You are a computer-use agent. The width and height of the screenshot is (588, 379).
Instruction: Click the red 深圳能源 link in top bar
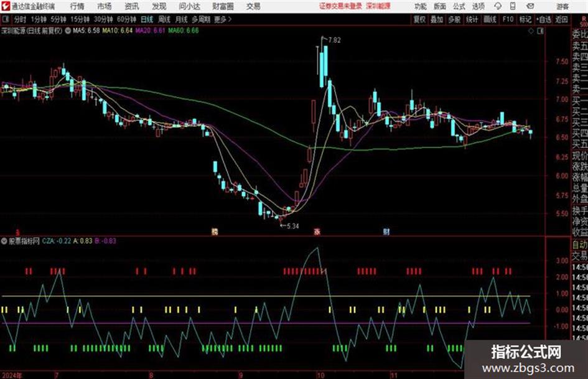pyautogui.click(x=378, y=6)
